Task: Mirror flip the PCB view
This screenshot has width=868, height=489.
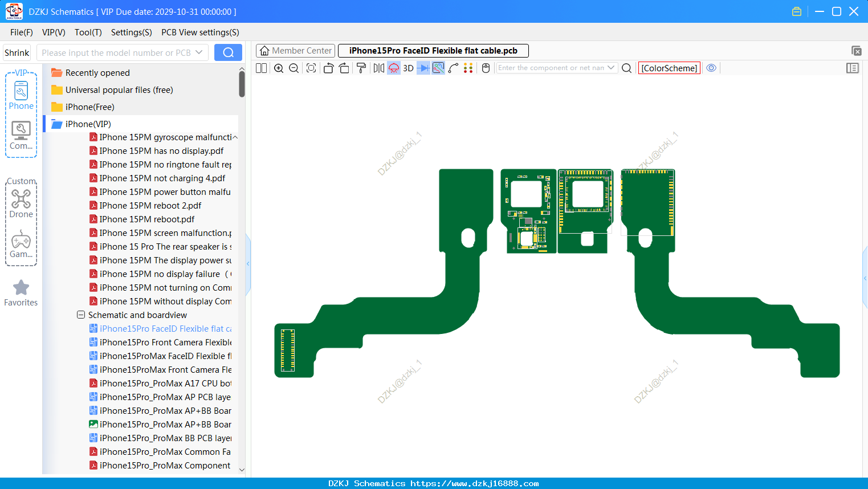Action: click(x=378, y=68)
